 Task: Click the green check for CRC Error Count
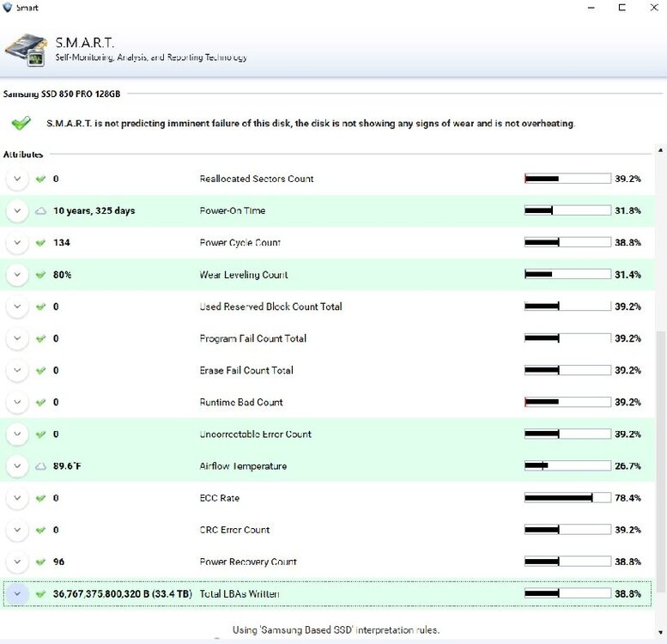click(40, 530)
